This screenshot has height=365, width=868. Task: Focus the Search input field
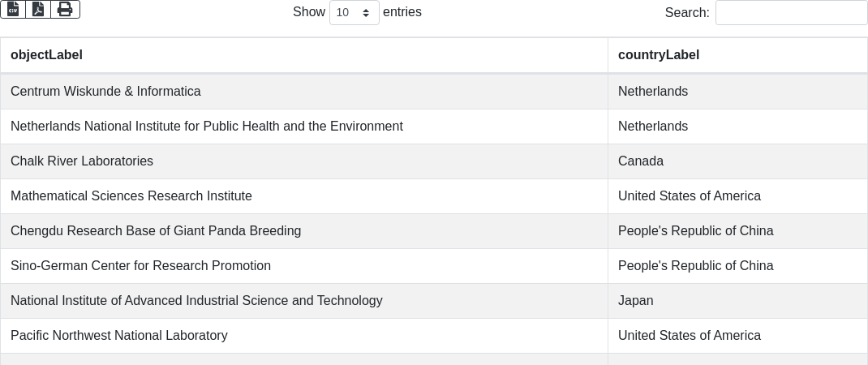(x=791, y=13)
